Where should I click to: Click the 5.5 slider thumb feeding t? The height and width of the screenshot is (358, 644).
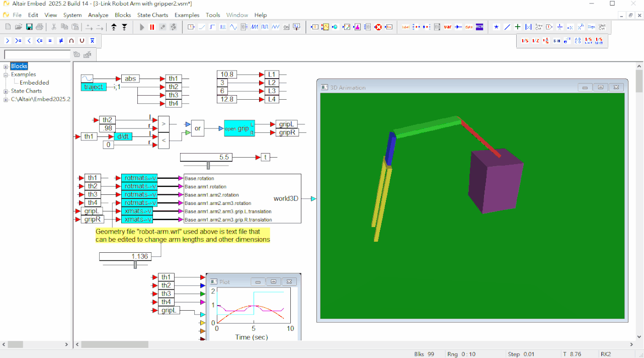tap(208, 165)
